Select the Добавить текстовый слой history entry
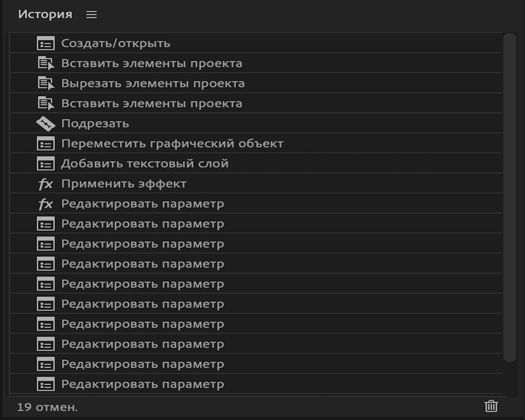525x420 pixels. (145, 163)
